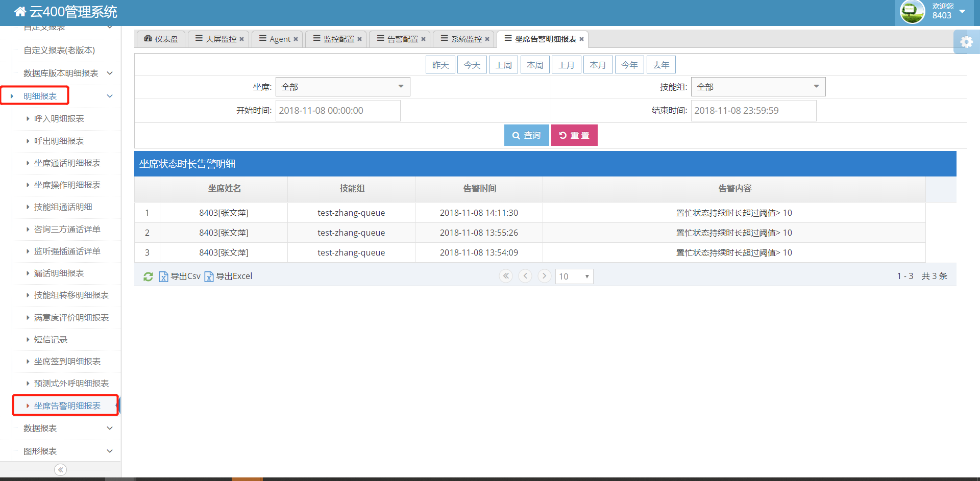Open 漏话明细报表 in sidebar
Image resolution: width=980 pixels, height=481 pixels.
click(59, 273)
